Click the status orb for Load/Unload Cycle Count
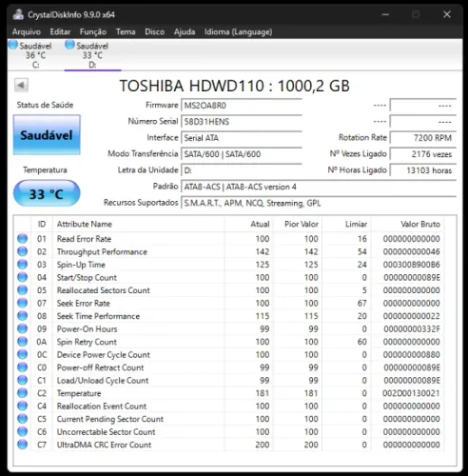This screenshot has height=476, width=468. pos(22,380)
